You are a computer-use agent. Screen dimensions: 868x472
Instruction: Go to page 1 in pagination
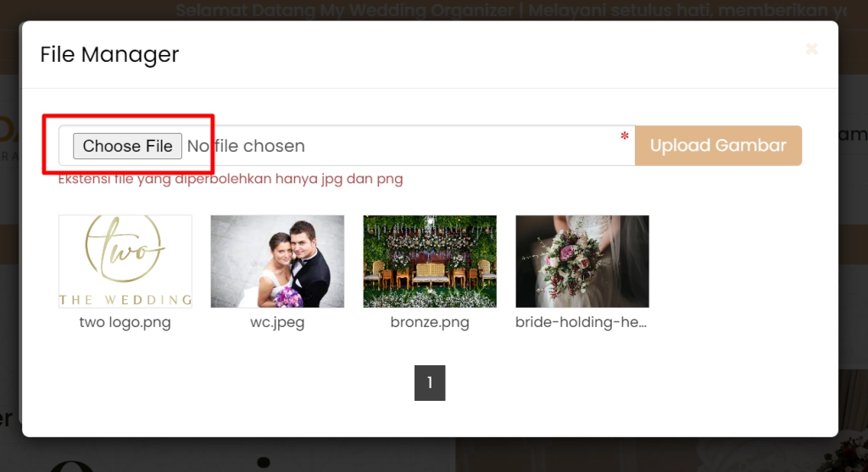pos(430,383)
